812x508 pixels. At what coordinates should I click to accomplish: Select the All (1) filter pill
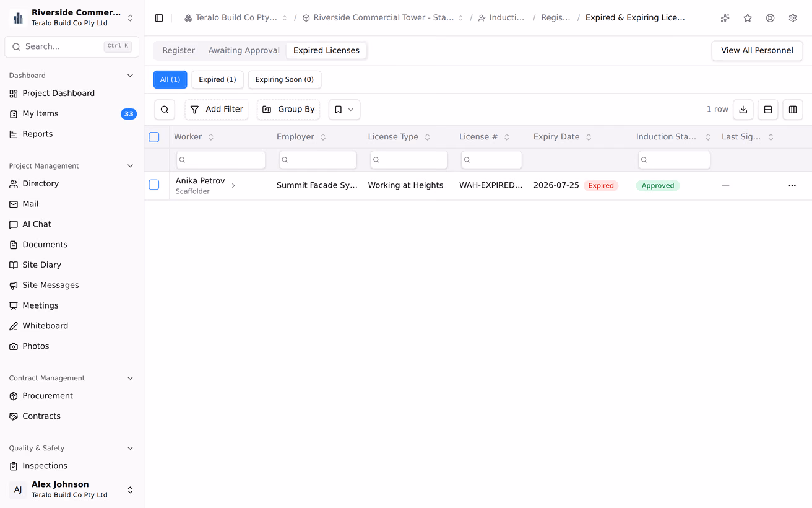(x=170, y=79)
